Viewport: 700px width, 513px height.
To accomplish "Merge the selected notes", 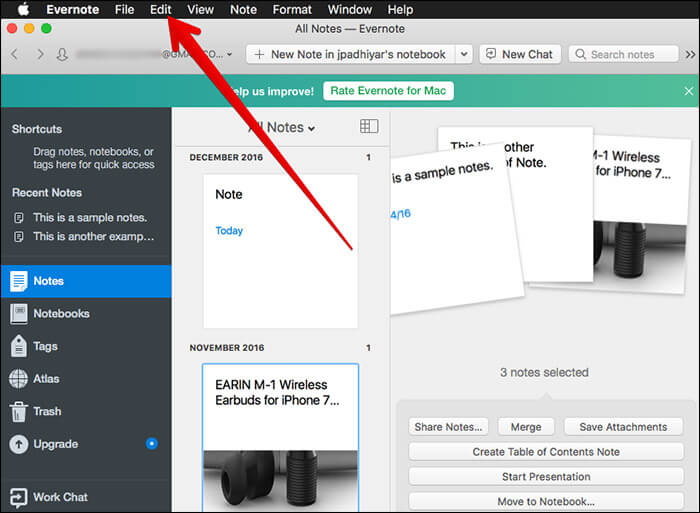I will (x=526, y=427).
